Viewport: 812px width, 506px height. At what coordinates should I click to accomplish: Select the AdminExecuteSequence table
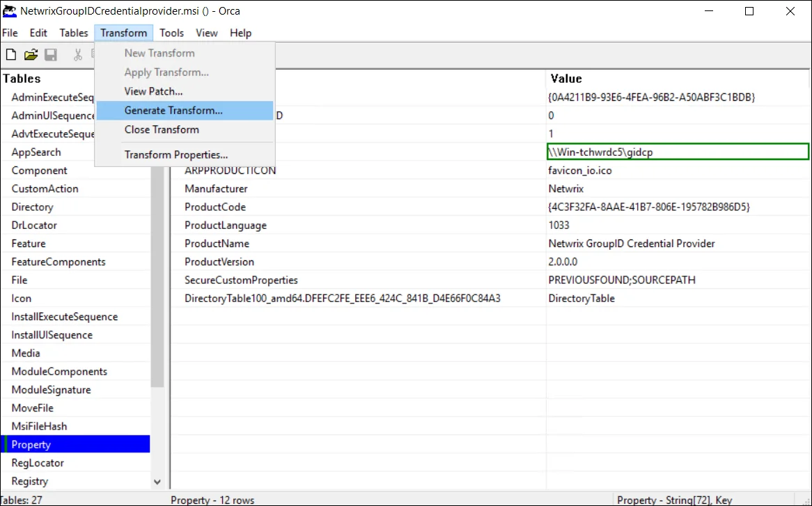52,97
